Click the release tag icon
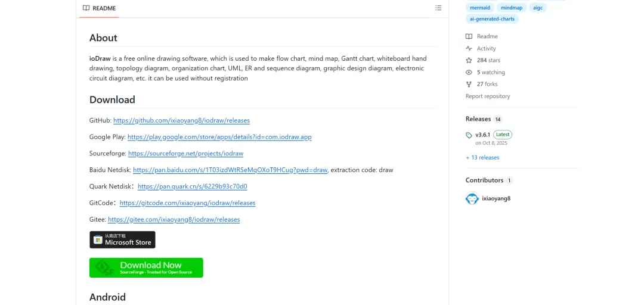The width and height of the screenshot is (644, 305). pos(469,135)
